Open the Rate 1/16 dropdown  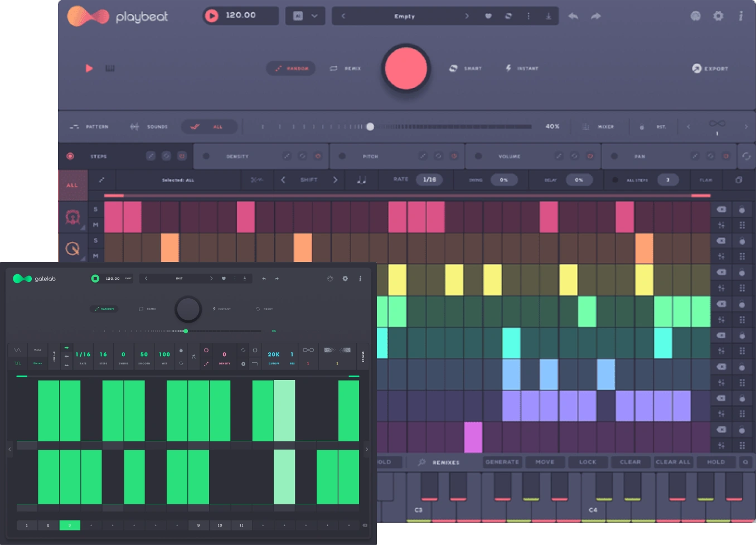429,179
